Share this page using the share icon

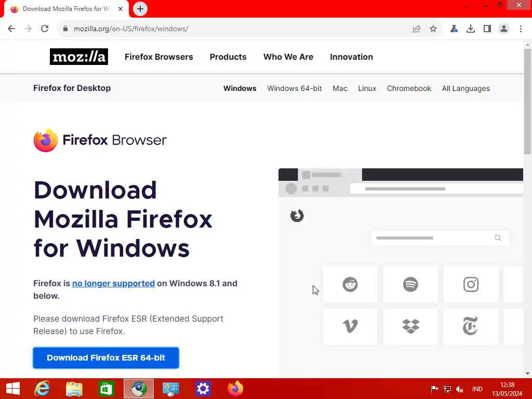[417, 29]
